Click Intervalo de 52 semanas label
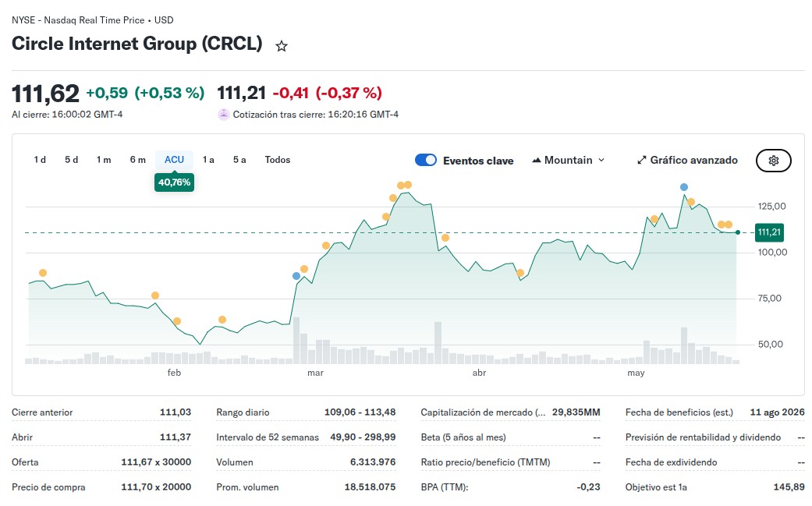 pos(268,437)
